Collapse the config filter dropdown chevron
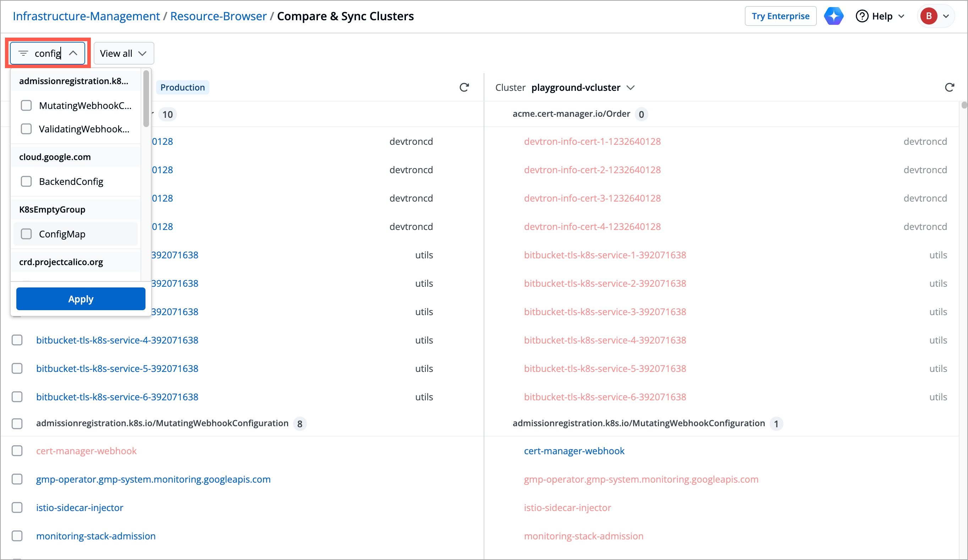This screenshot has width=968, height=560. click(x=74, y=53)
